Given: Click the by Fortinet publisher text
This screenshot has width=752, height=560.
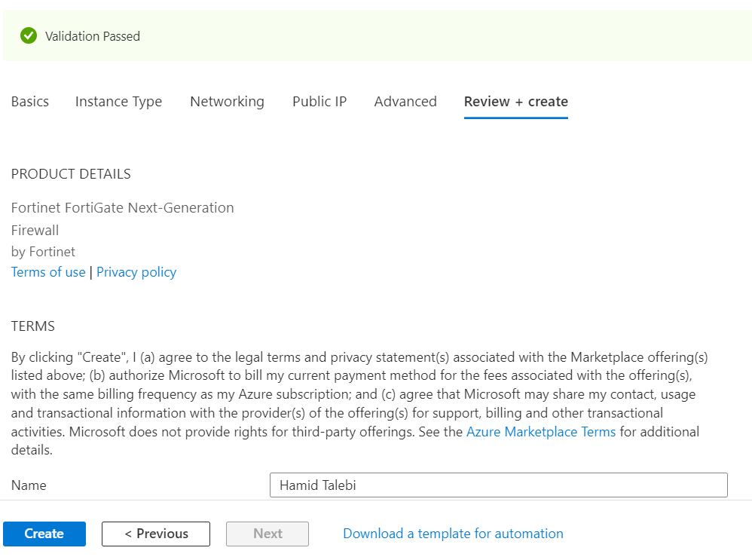Looking at the screenshot, I should pyautogui.click(x=43, y=252).
